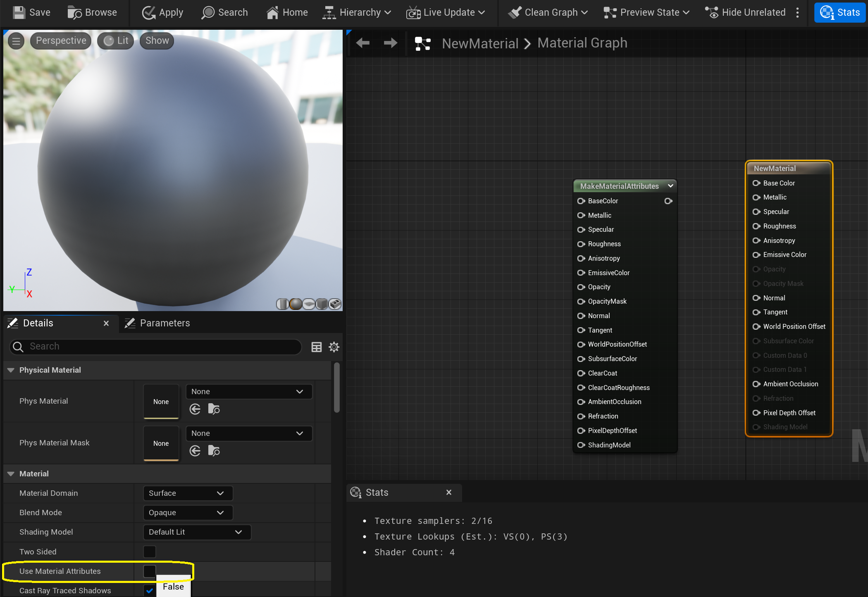Select the sphere preview mesh icon
Viewport: 868px width, 597px height.
pos(296,304)
